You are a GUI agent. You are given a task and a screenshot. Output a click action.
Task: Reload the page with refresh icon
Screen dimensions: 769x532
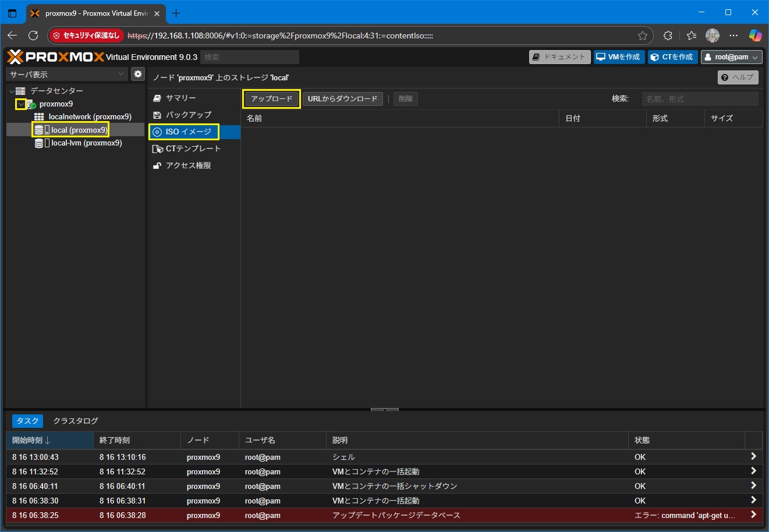pyautogui.click(x=33, y=36)
